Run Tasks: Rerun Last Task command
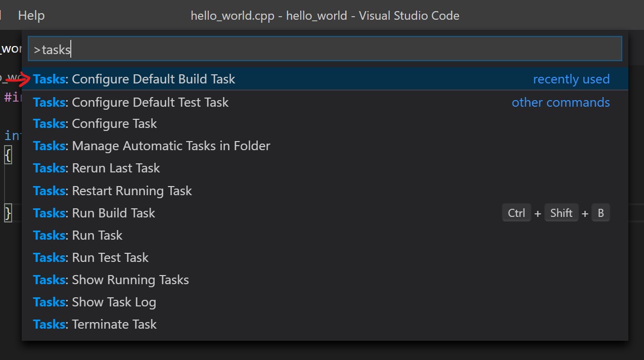644x360 pixels. pos(97,168)
